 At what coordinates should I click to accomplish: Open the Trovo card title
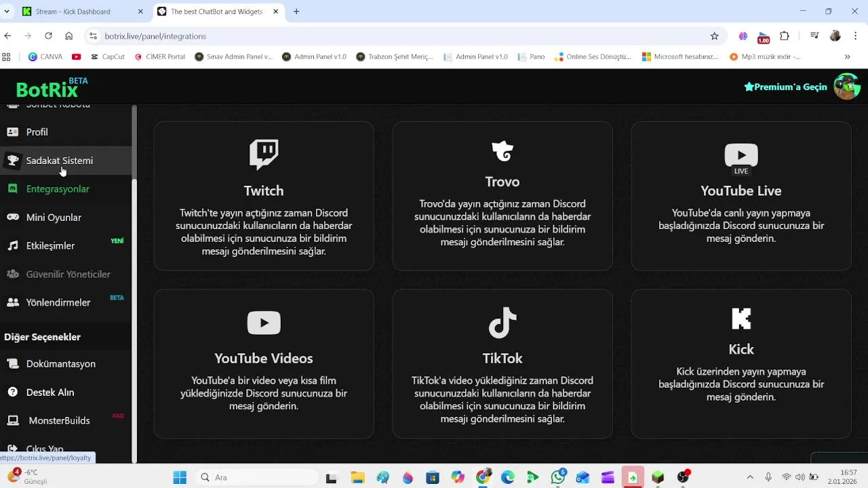[502, 182]
